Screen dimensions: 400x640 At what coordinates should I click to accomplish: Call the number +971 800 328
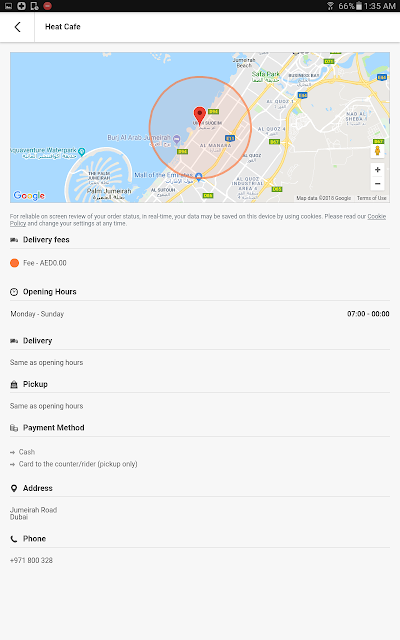(x=31, y=560)
